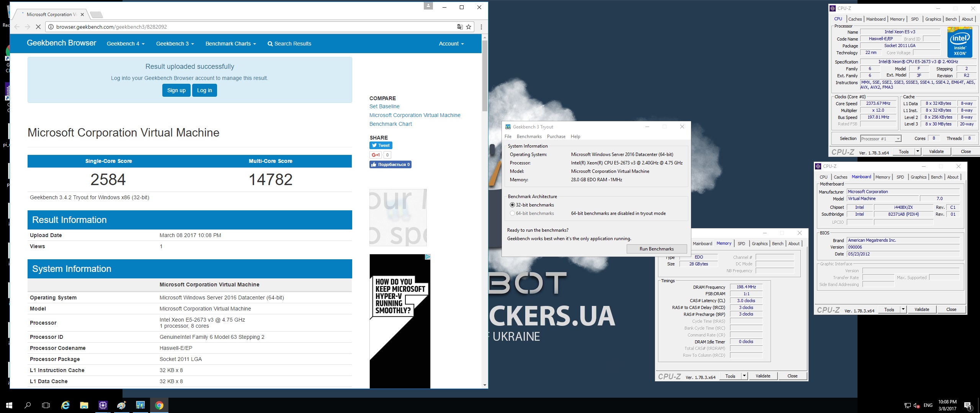Click the ENG language indicator
The image size is (980, 413).
click(928, 405)
